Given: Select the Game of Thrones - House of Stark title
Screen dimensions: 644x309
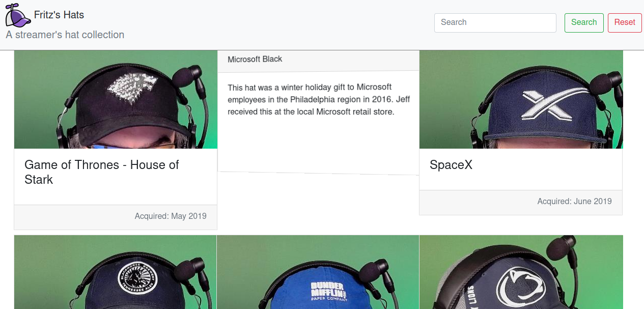Looking at the screenshot, I should coord(102,172).
